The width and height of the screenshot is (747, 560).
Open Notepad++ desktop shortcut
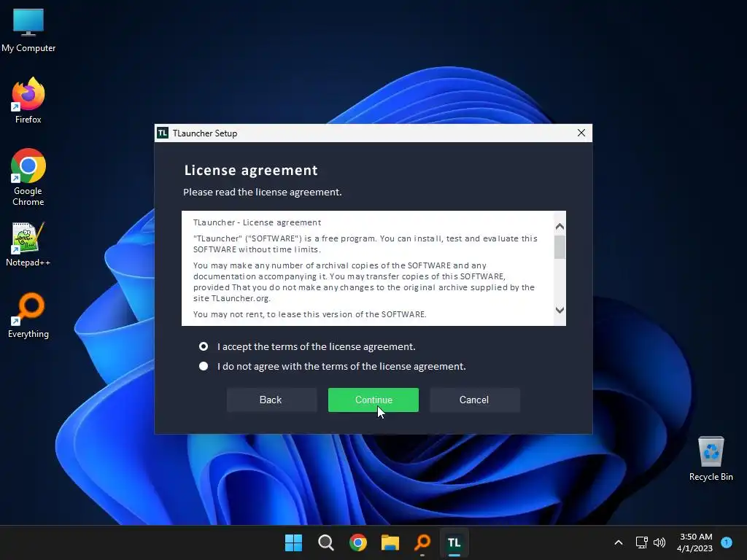pyautogui.click(x=28, y=244)
